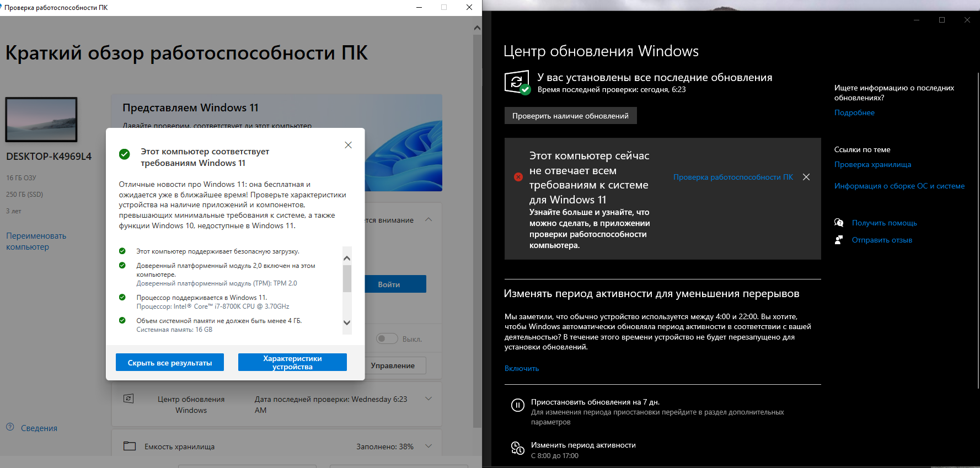The image size is (980, 468).
Task: Select 'Приостановить обновления на 7 дн.' option
Action: coord(595,402)
